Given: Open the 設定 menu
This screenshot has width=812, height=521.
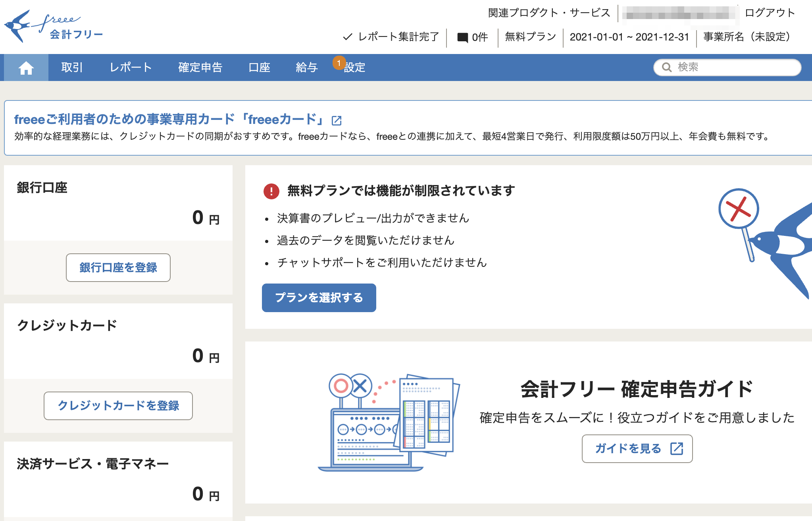Looking at the screenshot, I should (x=354, y=68).
